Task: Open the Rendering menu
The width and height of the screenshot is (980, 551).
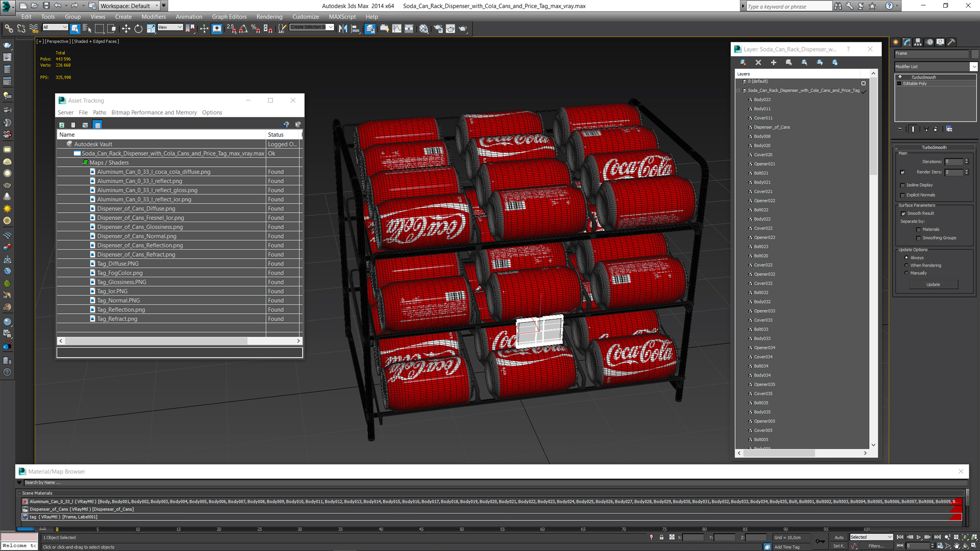Action: tap(269, 17)
